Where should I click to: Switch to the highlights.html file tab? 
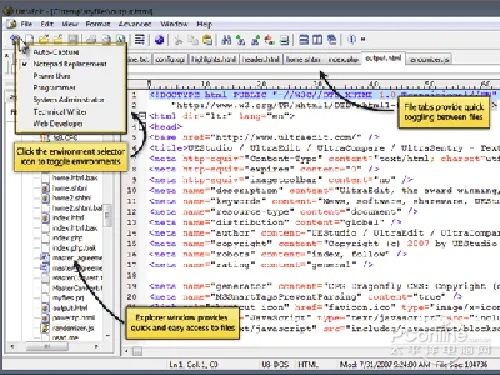(x=214, y=59)
